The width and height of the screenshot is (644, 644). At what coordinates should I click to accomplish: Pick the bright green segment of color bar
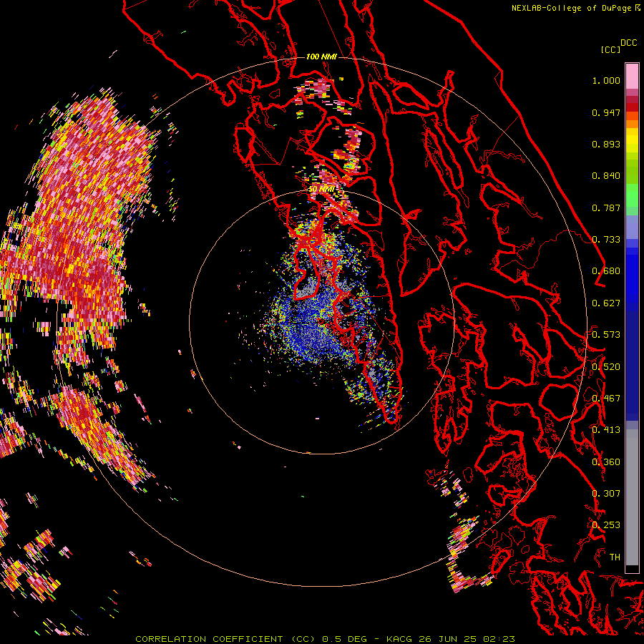[x=632, y=195]
